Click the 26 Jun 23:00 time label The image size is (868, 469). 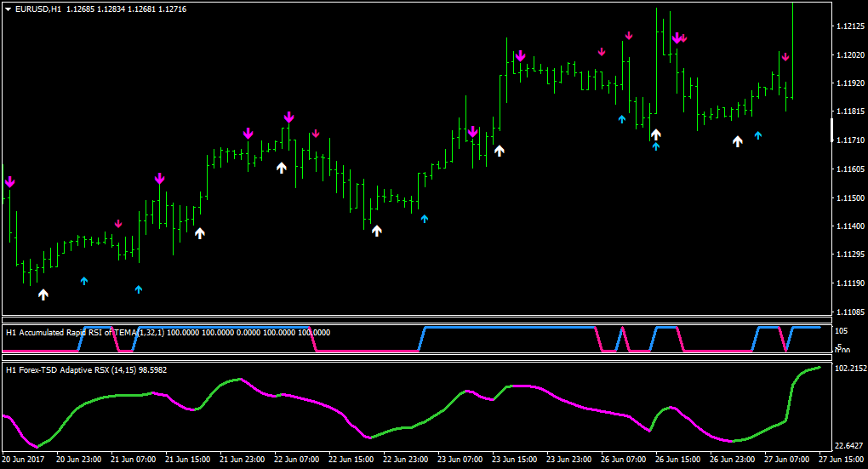733,459
